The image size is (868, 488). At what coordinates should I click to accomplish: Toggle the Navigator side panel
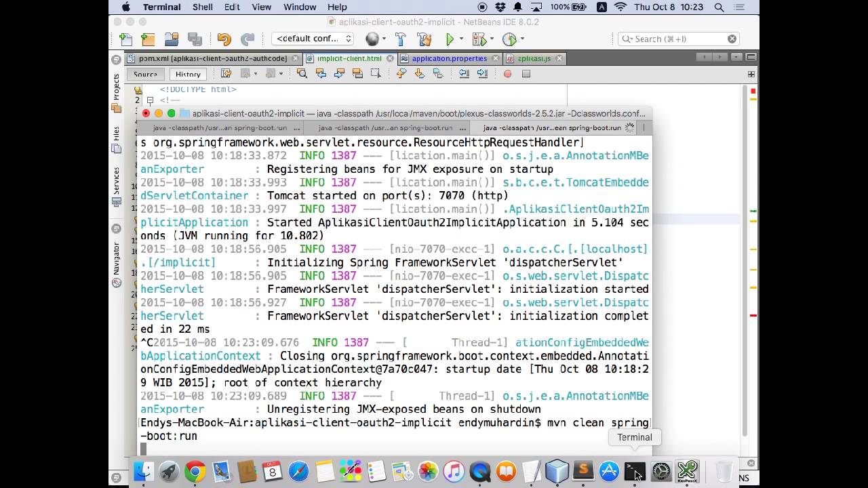tap(116, 264)
